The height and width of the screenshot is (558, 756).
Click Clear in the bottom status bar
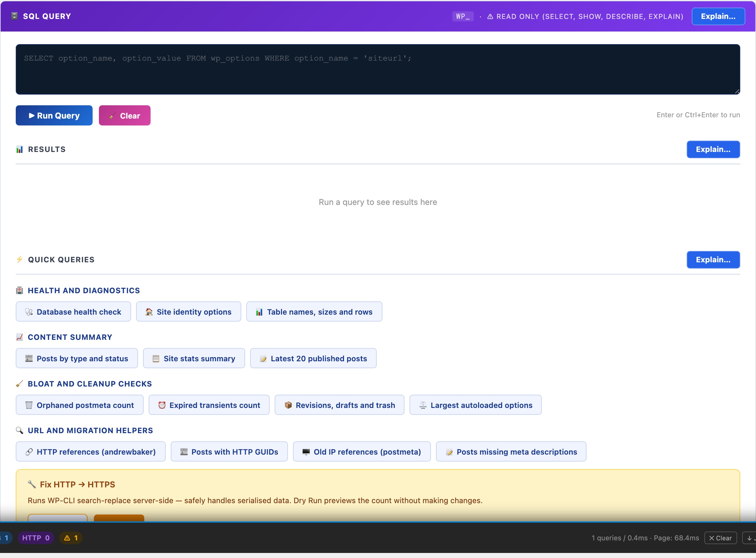tap(721, 538)
